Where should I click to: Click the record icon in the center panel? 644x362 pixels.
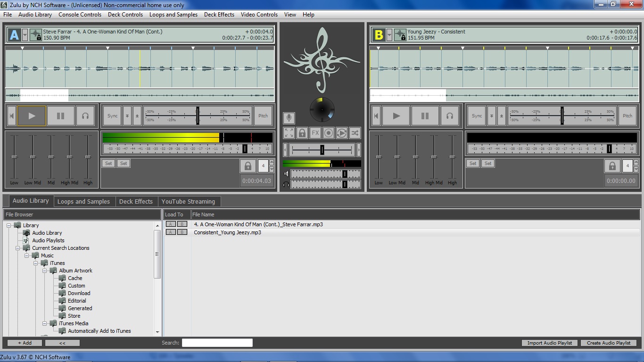click(x=329, y=133)
